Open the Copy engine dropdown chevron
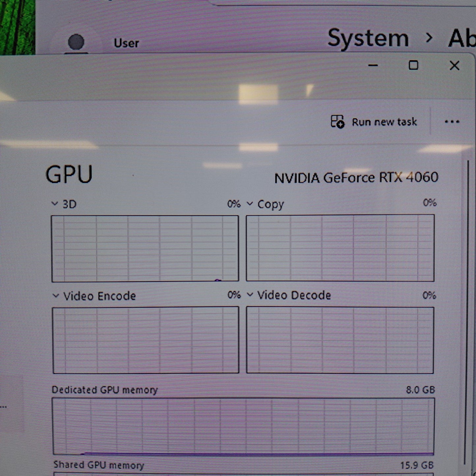 click(x=250, y=204)
